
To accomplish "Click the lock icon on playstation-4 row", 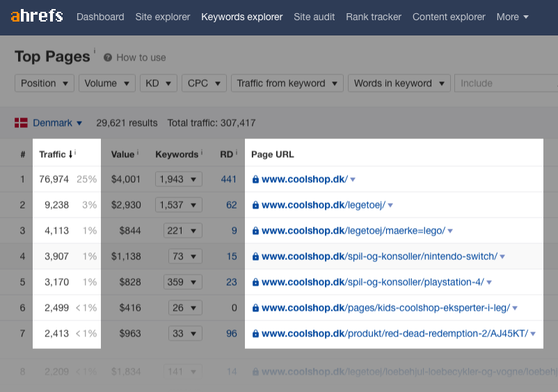I will [255, 282].
